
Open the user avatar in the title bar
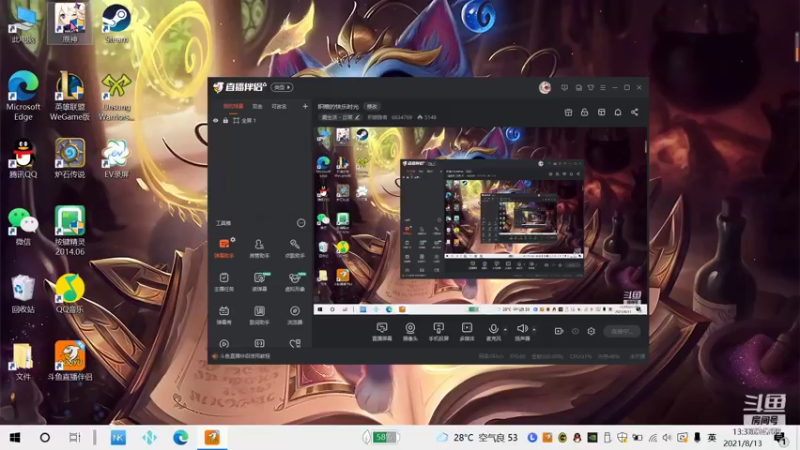pyautogui.click(x=544, y=87)
